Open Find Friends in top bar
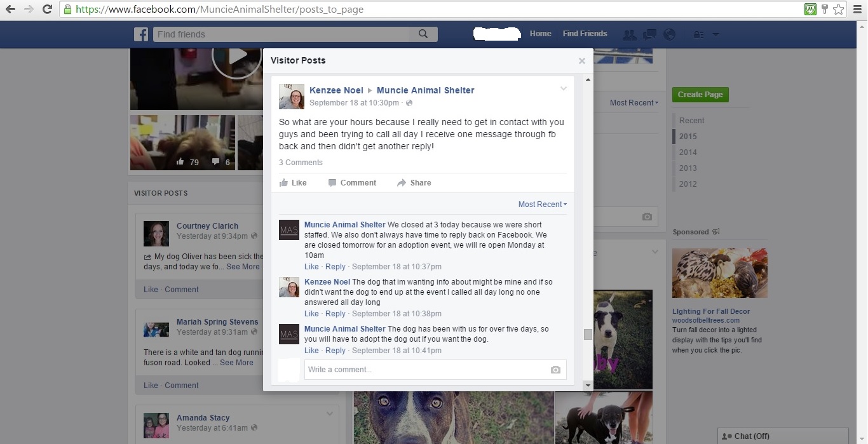This screenshot has height=444, width=868. pos(585,34)
